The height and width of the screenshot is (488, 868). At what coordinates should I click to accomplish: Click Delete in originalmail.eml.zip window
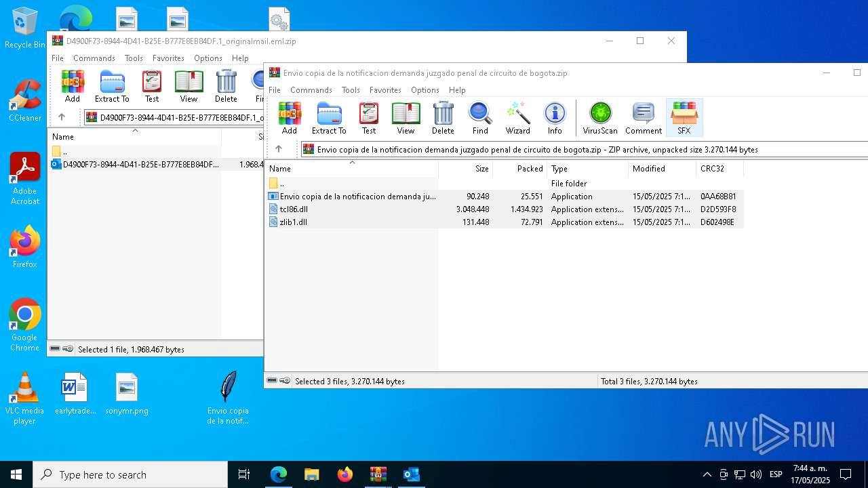226,86
